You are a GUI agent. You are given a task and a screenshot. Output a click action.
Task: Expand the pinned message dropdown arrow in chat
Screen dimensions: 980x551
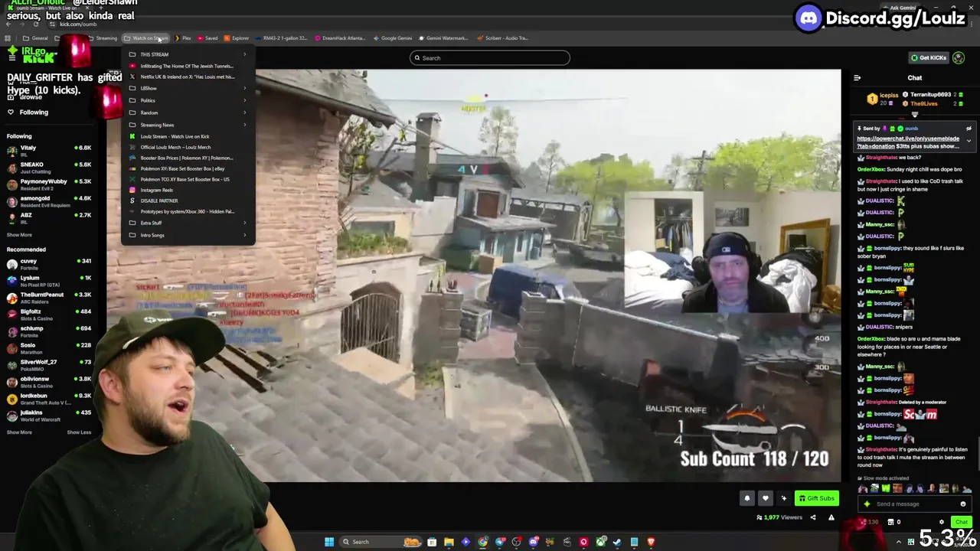[969, 141]
